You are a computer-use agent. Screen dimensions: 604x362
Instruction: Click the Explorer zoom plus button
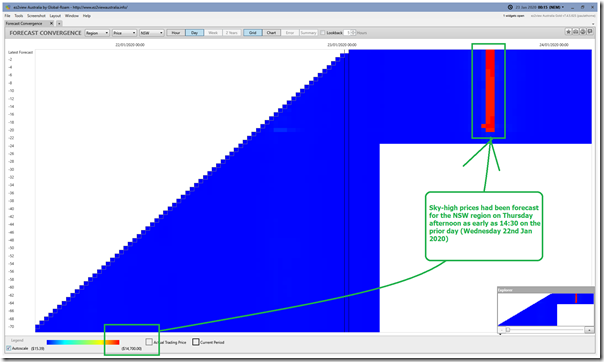click(x=589, y=330)
